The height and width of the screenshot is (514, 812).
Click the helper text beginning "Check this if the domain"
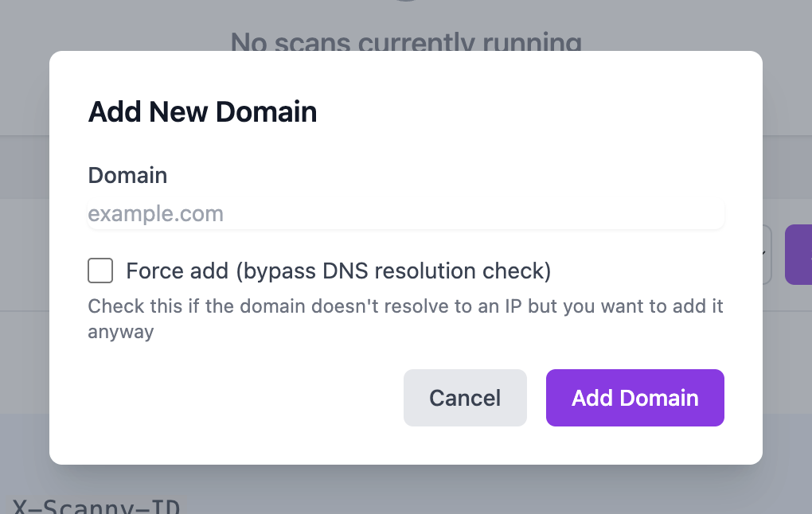[x=405, y=306]
